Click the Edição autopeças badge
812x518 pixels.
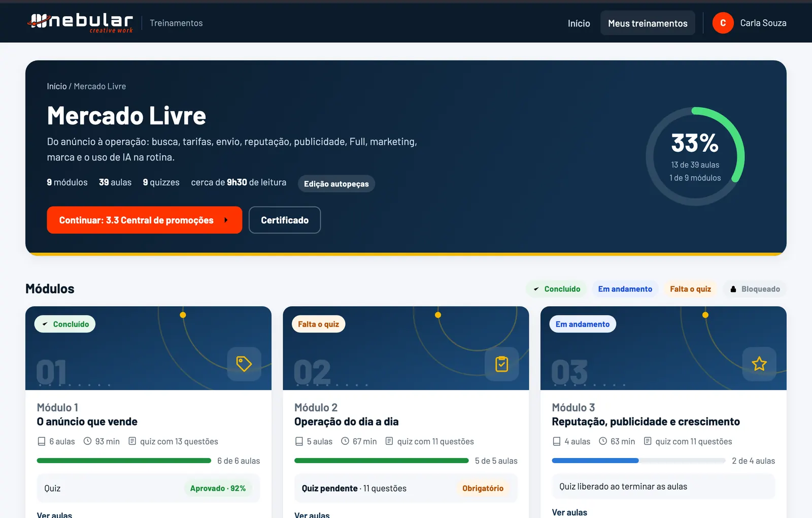point(336,184)
